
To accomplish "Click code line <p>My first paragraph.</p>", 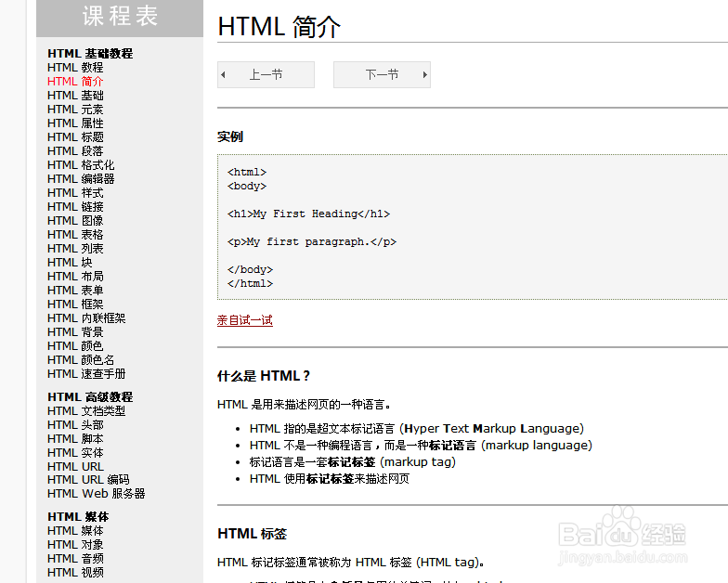I will click(x=312, y=241).
